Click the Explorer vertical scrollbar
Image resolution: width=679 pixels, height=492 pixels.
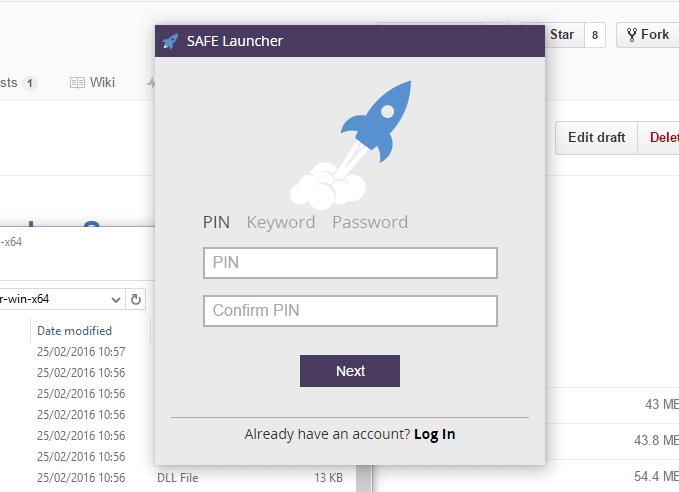pos(364,479)
